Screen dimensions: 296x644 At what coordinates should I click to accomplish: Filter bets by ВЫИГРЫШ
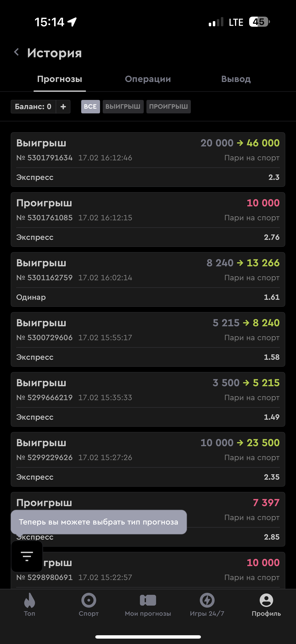coord(123,107)
